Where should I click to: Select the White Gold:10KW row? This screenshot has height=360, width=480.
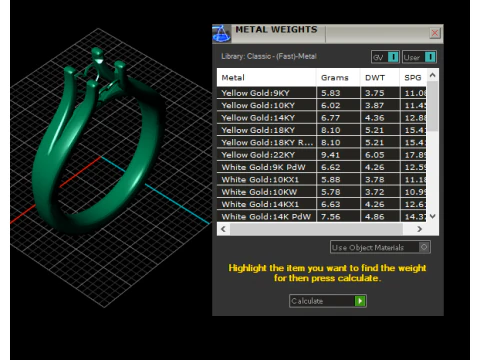pyautogui.click(x=322, y=192)
